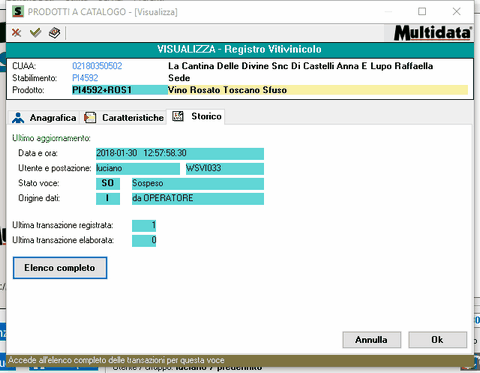
Task: Click the Data e ora field
Action: (x=180, y=154)
